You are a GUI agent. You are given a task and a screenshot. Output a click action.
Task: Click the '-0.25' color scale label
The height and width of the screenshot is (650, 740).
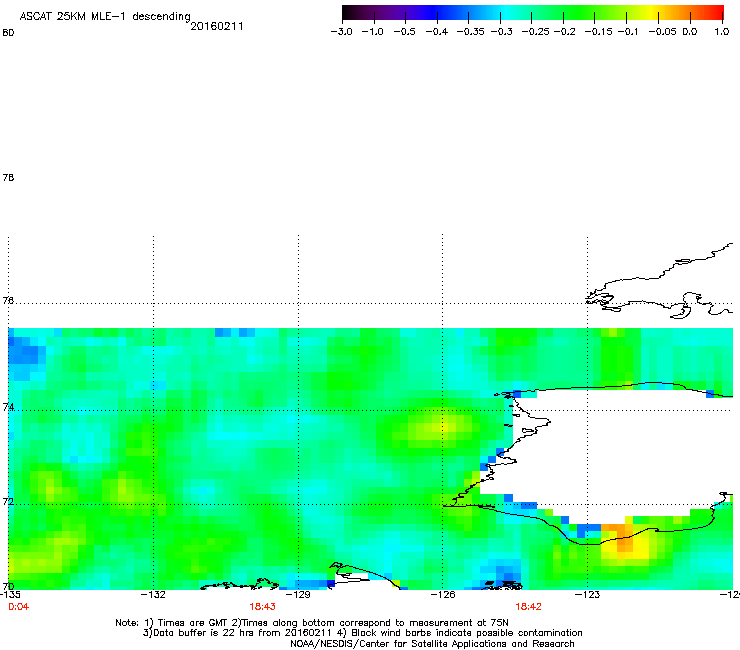[536, 32]
